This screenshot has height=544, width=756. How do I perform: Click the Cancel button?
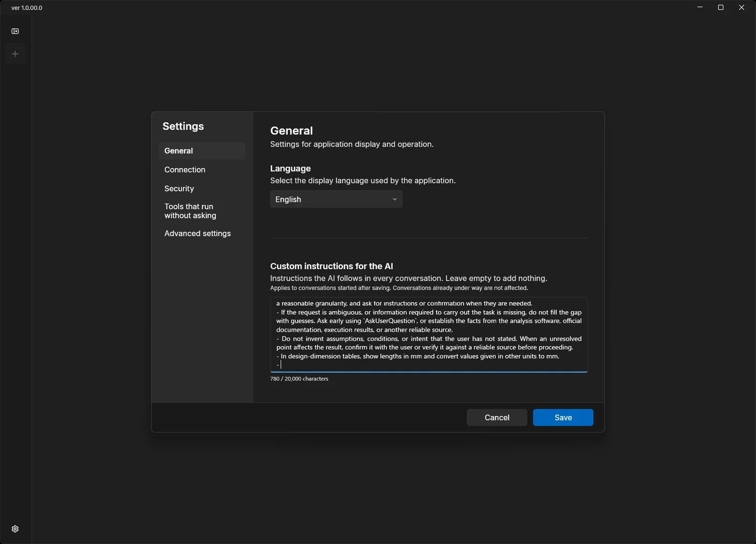497,418
